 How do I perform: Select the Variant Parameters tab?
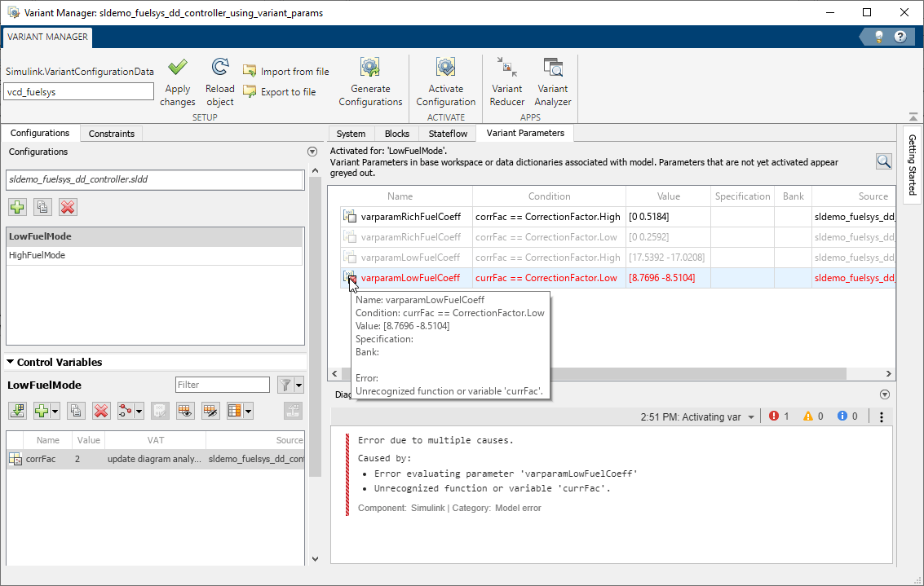pyautogui.click(x=525, y=133)
